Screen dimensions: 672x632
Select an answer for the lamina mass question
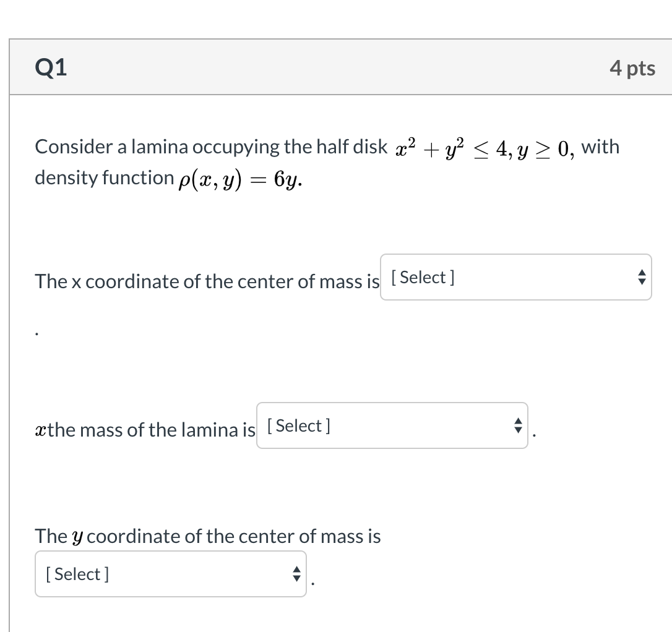(392, 425)
